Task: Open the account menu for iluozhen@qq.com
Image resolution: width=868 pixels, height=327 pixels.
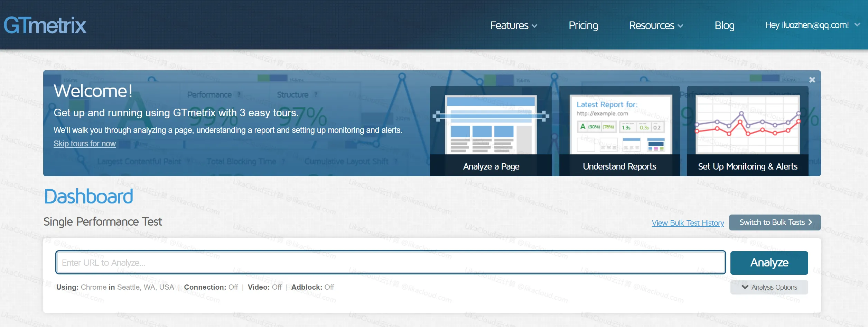Action: [x=812, y=25]
